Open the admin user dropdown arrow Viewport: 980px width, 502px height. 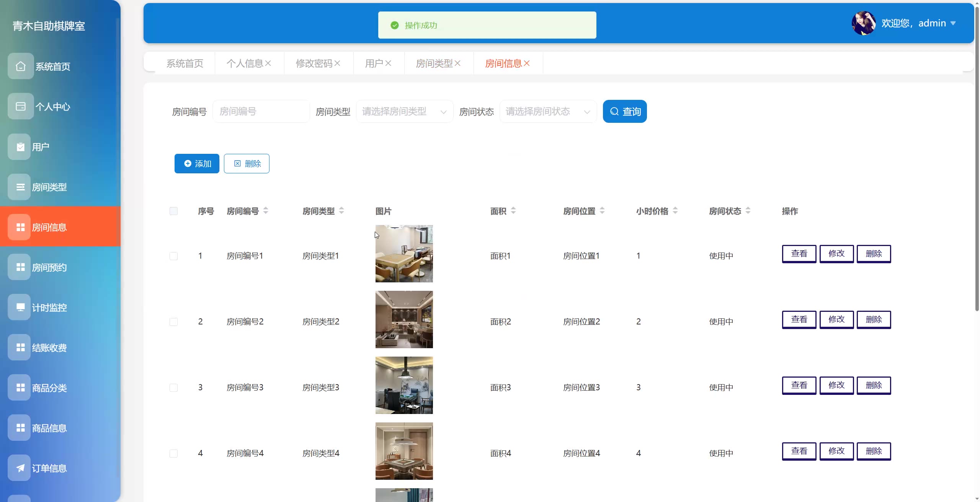[953, 23]
